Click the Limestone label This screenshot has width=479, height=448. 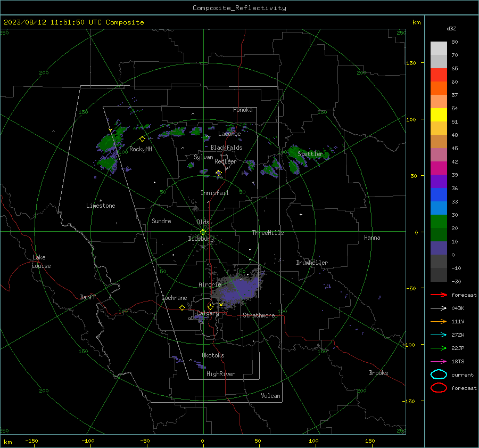(x=101, y=206)
